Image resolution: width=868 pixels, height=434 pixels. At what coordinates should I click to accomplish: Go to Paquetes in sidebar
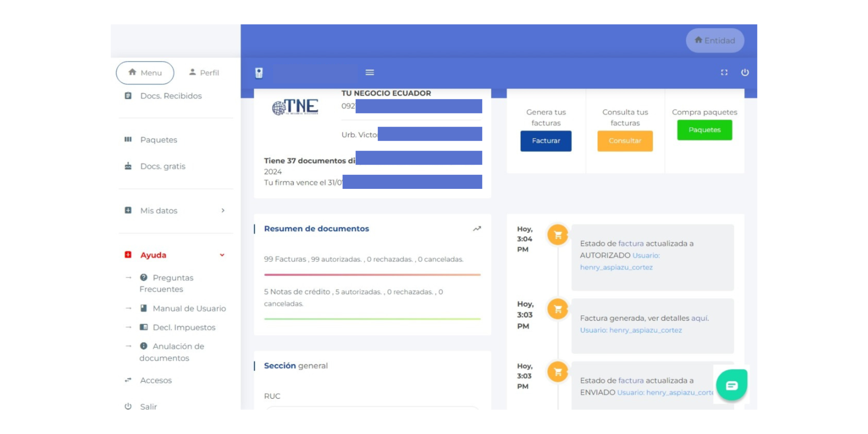point(158,140)
